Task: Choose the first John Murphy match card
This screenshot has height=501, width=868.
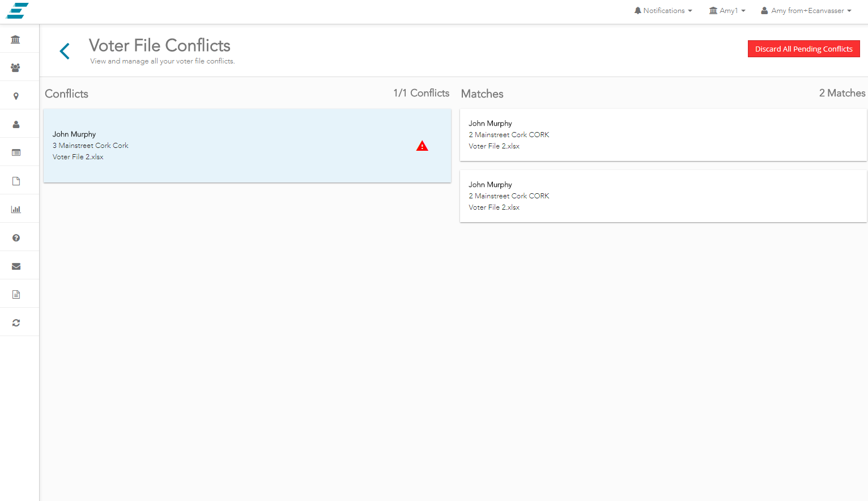Action: (x=663, y=135)
